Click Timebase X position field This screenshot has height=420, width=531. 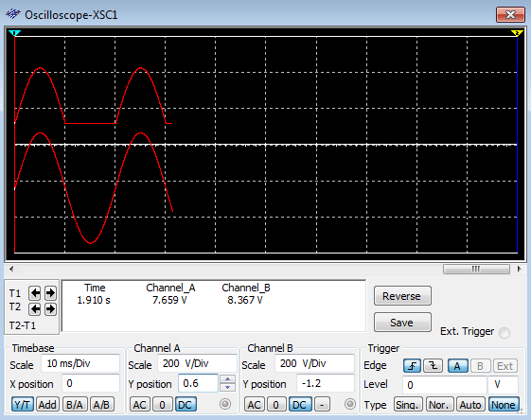pyautogui.click(x=91, y=383)
